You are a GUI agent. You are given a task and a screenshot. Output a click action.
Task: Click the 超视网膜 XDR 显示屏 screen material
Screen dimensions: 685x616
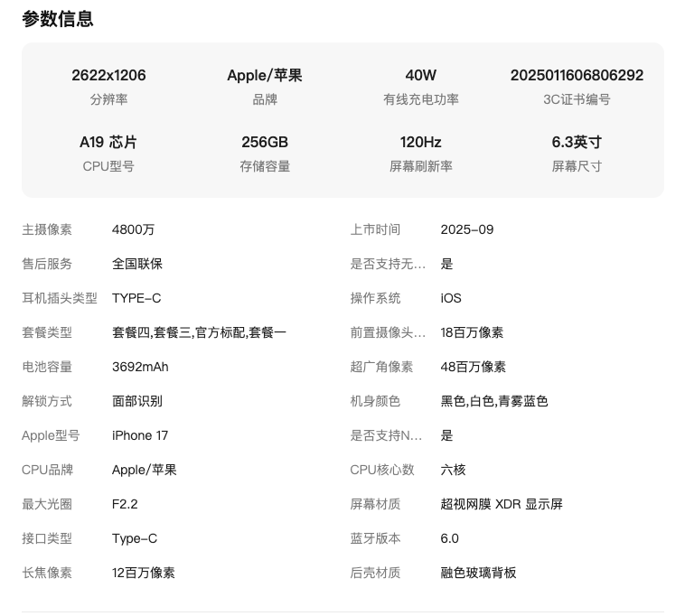click(x=502, y=504)
